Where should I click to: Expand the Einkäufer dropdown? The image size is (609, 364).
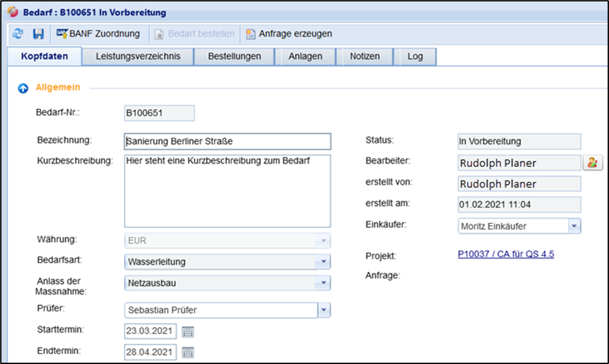tap(574, 226)
